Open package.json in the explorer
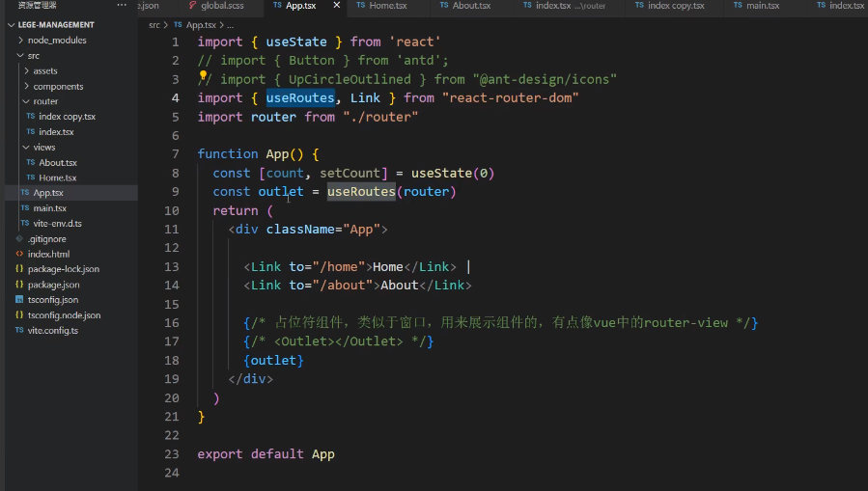 coord(54,285)
